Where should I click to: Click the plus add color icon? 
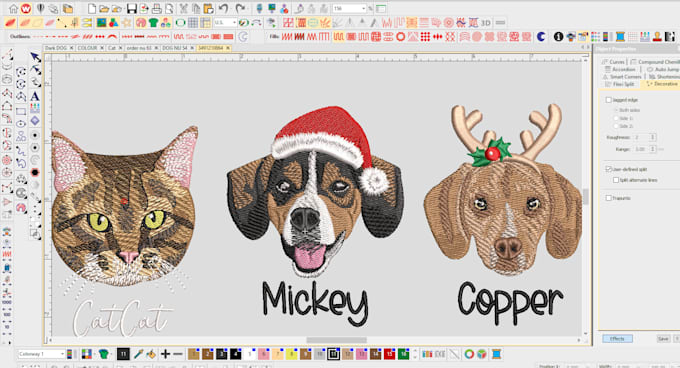tap(165, 354)
